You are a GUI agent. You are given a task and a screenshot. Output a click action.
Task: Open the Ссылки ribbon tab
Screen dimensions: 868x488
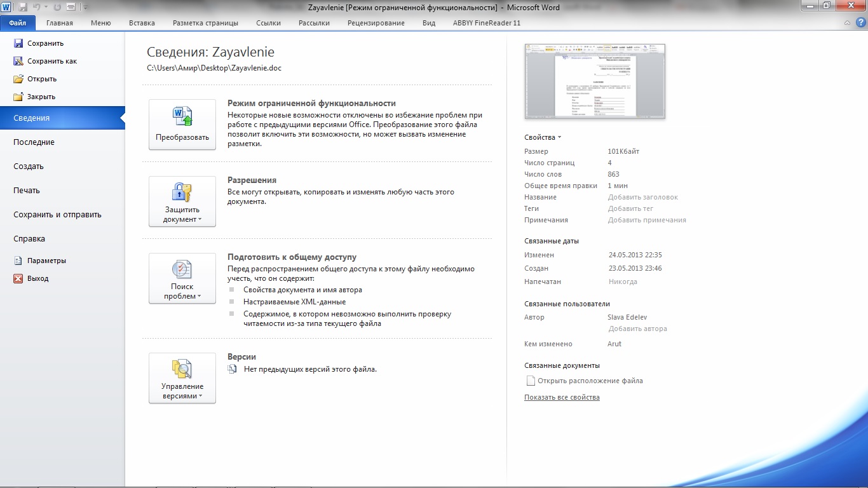[268, 23]
